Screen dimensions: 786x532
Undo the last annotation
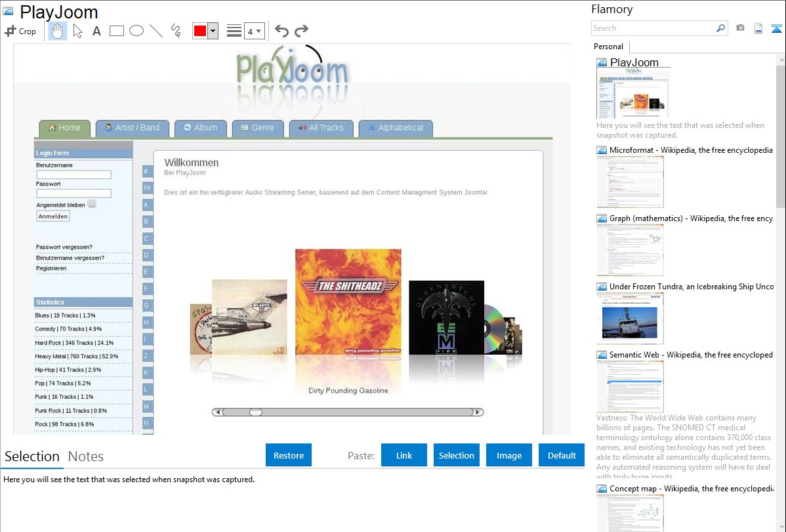[x=281, y=31]
